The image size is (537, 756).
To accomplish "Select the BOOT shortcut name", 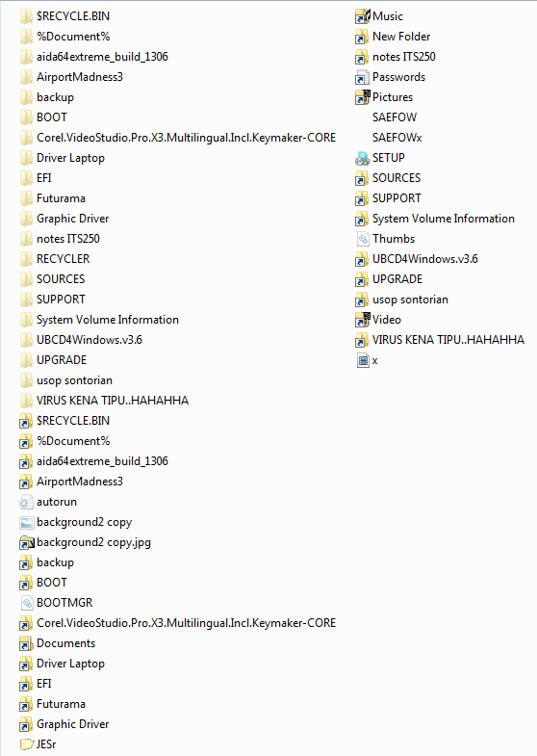I will tap(52, 583).
